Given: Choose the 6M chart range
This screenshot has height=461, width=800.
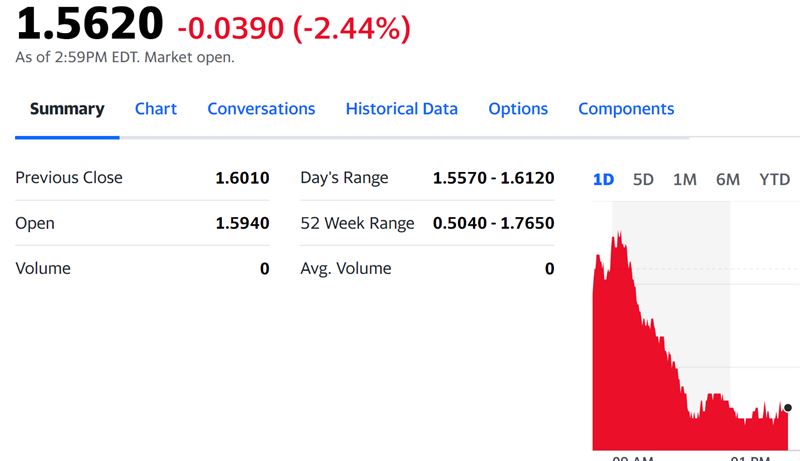Looking at the screenshot, I should pyautogui.click(x=728, y=180).
